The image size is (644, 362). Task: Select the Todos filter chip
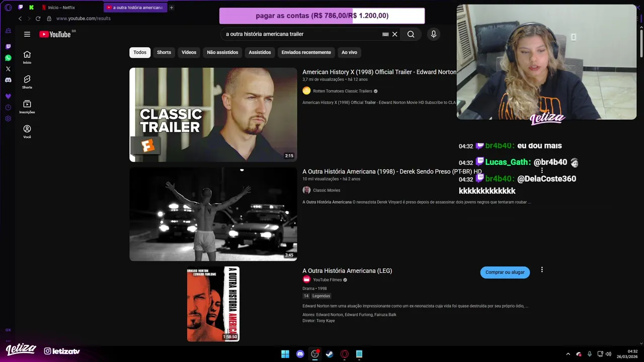click(140, 52)
